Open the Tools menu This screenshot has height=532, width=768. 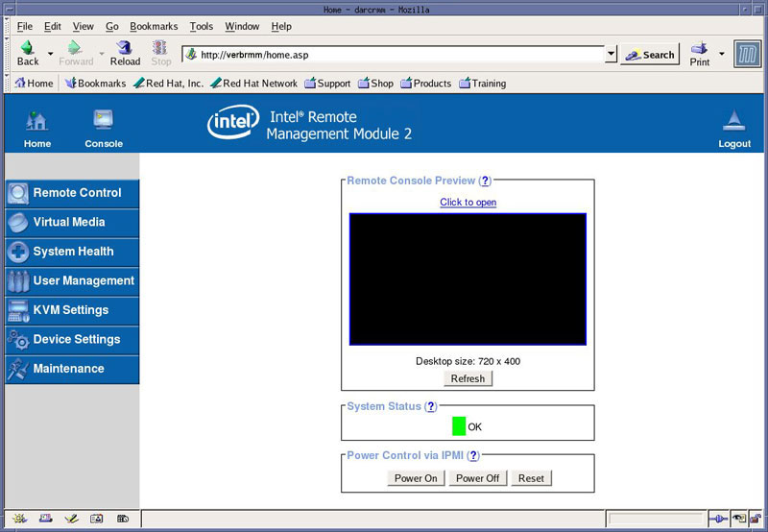[x=202, y=27]
